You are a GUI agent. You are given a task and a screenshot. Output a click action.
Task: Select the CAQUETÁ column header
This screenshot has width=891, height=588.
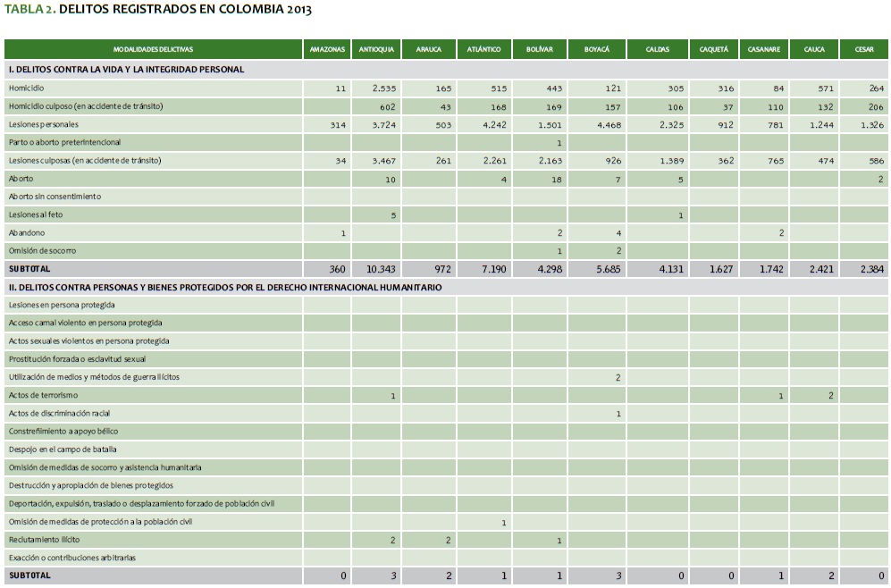click(713, 49)
